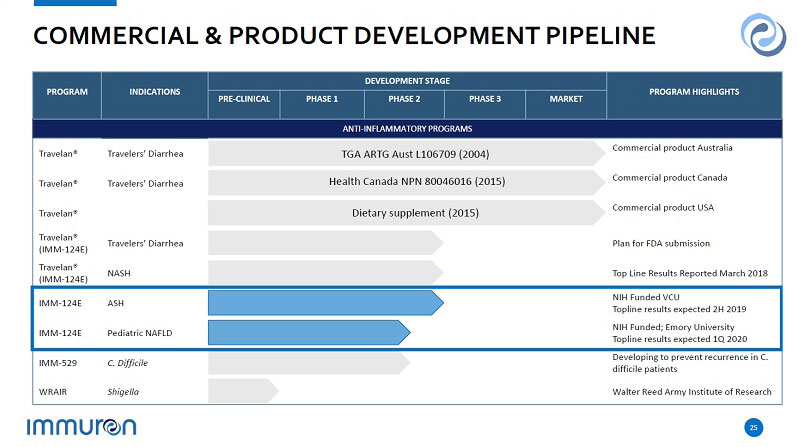Image resolution: width=799 pixels, height=447 pixels.
Task: Click 'Topline results expected 1Q 2020'
Action: pos(680,339)
